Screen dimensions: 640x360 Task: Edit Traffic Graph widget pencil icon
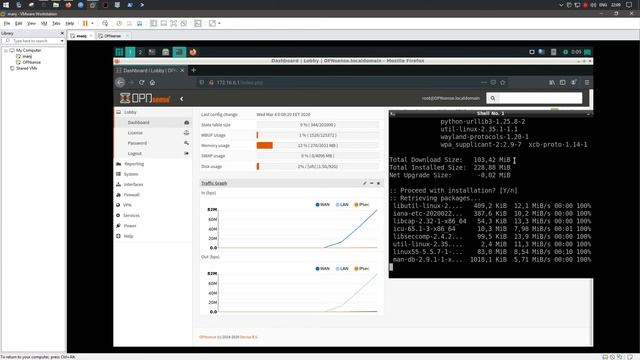(x=364, y=183)
